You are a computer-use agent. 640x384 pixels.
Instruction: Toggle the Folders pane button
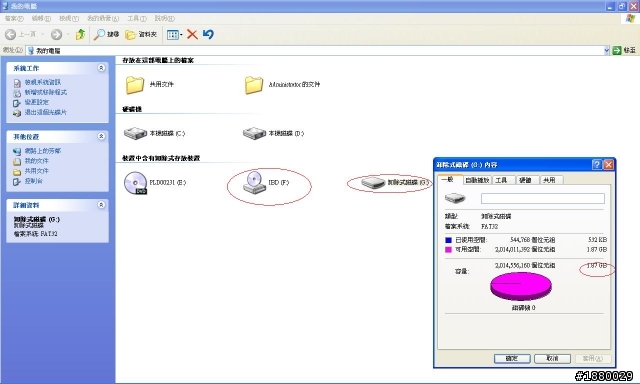[141, 35]
